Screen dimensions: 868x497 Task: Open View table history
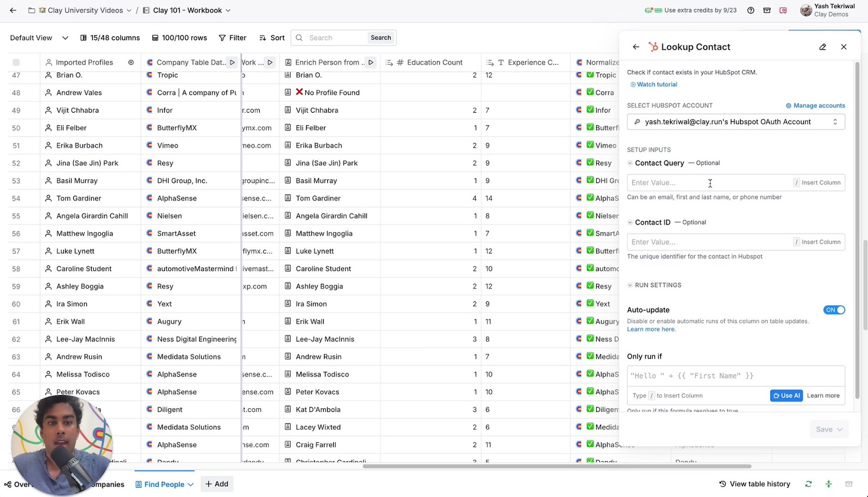(755, 484)
